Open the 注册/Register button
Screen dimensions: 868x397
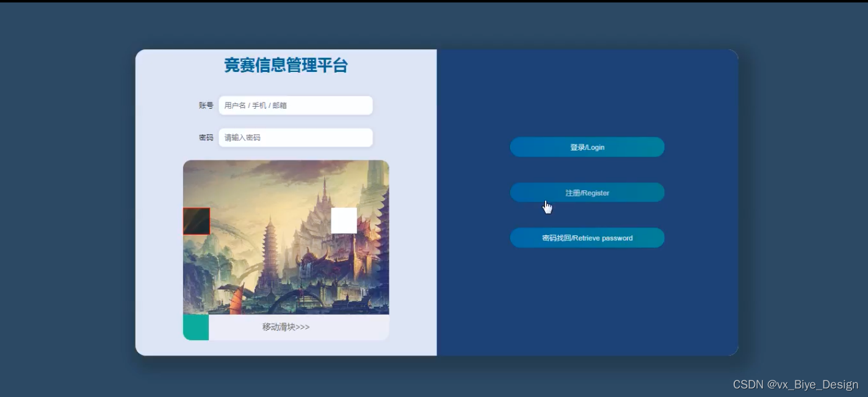(587, 193)
